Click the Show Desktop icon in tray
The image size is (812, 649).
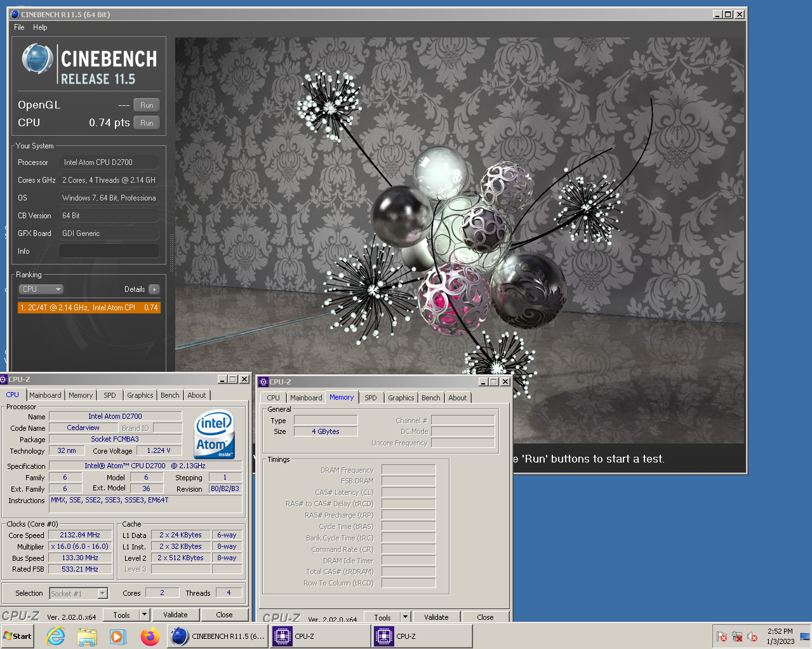pos(805,636)
